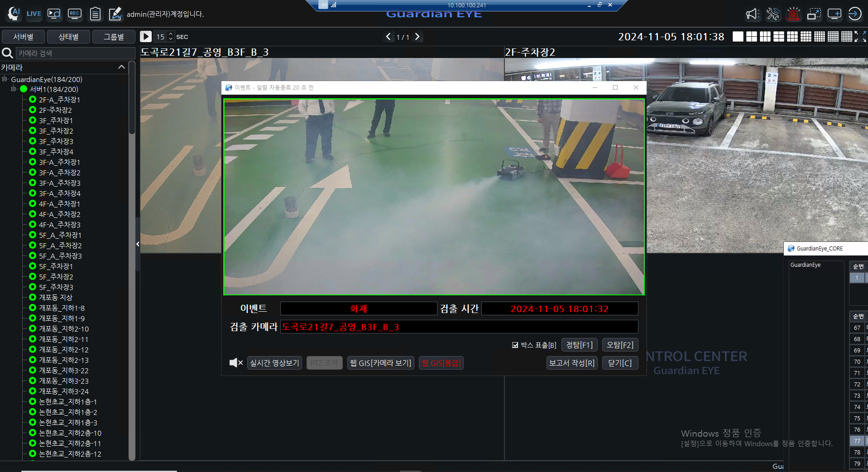Select row 70 in GuardianEye_CORE list
Viewport: 868px width, 472px height.
tap(857, 361)
